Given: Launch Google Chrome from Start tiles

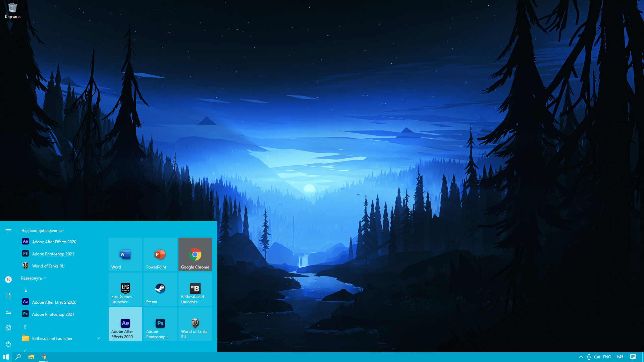Looking at the screenshot, I should (x=195, y=254).
